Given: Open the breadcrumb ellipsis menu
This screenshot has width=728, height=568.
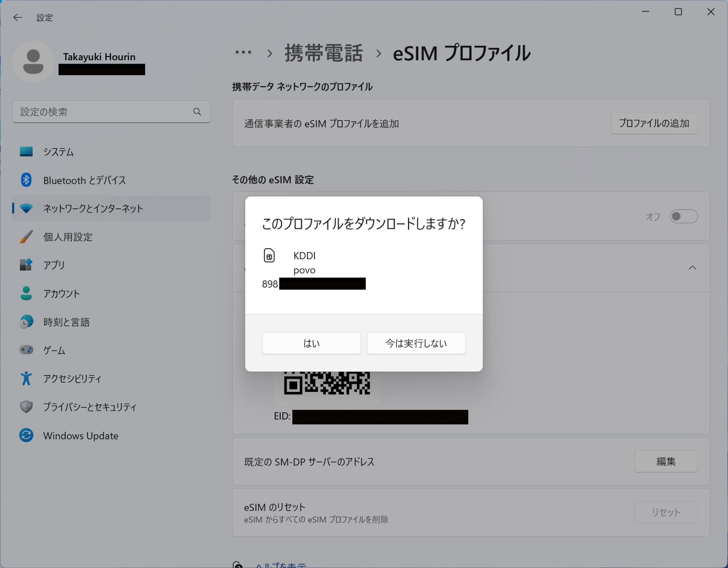Looking at the screenshot, I should pyautogui.click(x=243, y=53).
